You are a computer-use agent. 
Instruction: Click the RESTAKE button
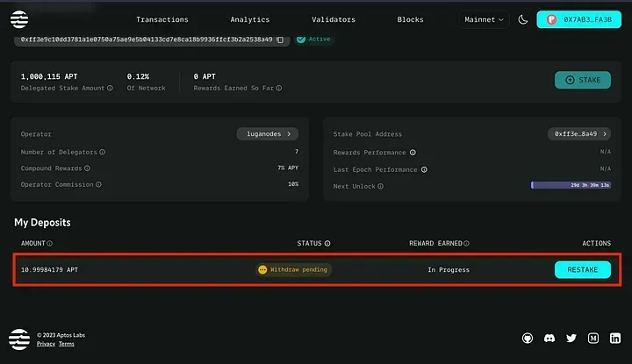[583, 269]
